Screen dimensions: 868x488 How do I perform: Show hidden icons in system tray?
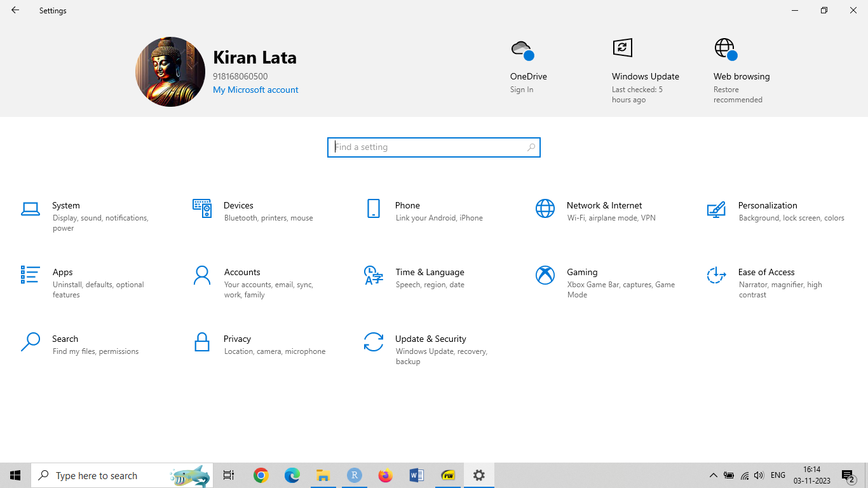point(713,475)
